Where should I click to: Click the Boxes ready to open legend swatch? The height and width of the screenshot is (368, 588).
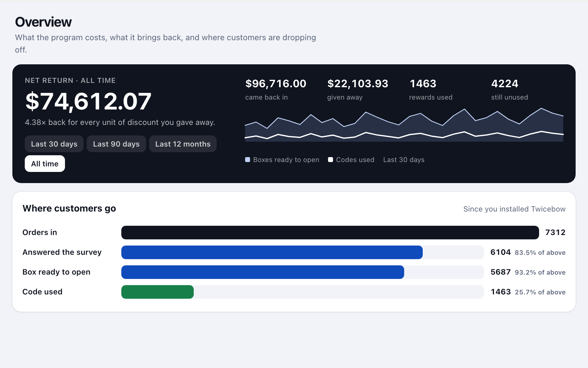[248, 160]
